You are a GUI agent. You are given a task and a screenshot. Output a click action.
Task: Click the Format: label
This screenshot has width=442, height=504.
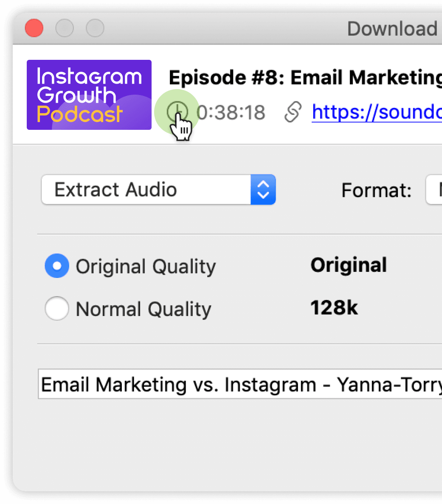tap(376, 190)
